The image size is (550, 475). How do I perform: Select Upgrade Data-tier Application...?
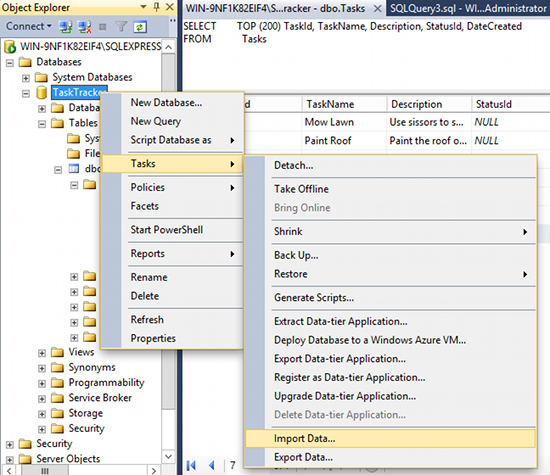click(x=390, y=396)
